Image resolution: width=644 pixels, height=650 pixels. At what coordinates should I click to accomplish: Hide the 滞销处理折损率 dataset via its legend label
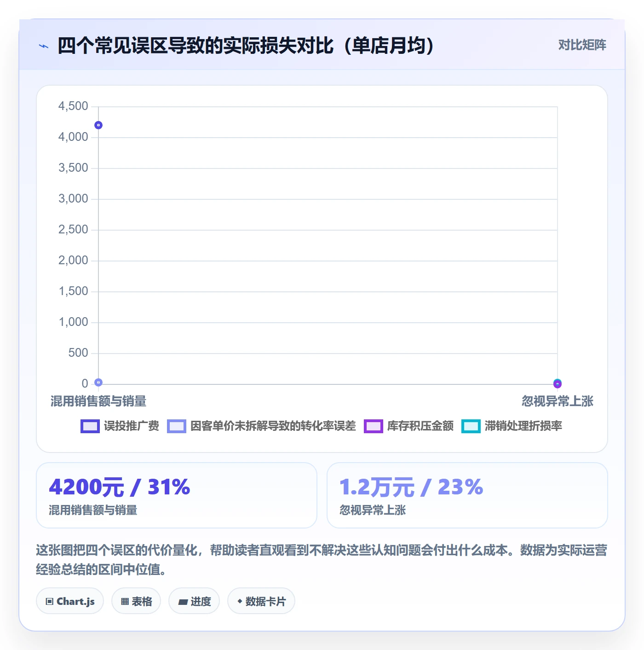coord(523,426)
